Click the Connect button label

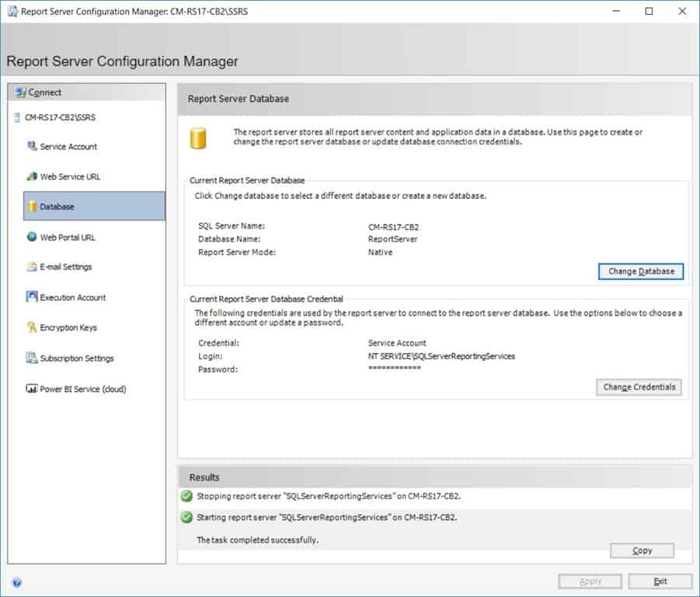coord(44,93)
